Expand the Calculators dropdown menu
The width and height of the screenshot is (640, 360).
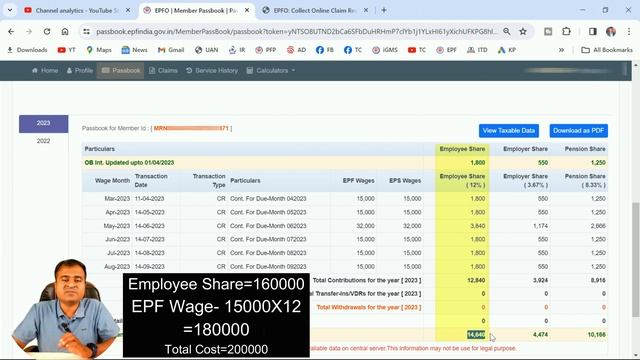[x=271, y=71]
